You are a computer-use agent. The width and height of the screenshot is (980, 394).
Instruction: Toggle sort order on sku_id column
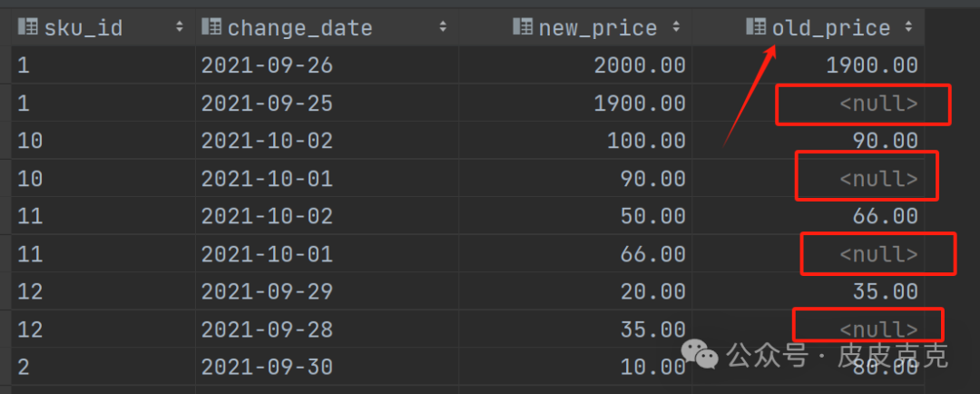click(180, 27)
